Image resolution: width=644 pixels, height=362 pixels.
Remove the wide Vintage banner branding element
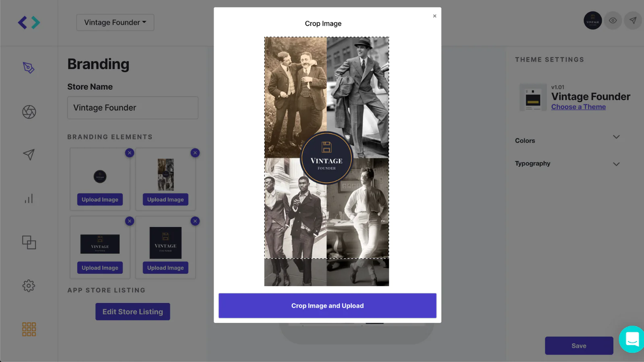[x=130, y=221]
